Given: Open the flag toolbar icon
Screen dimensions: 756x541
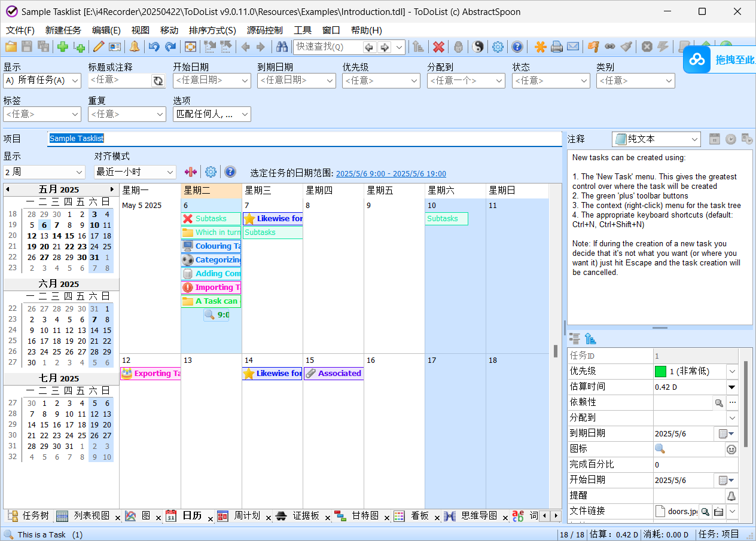Looking at the screenshot, I should [593, 47].
